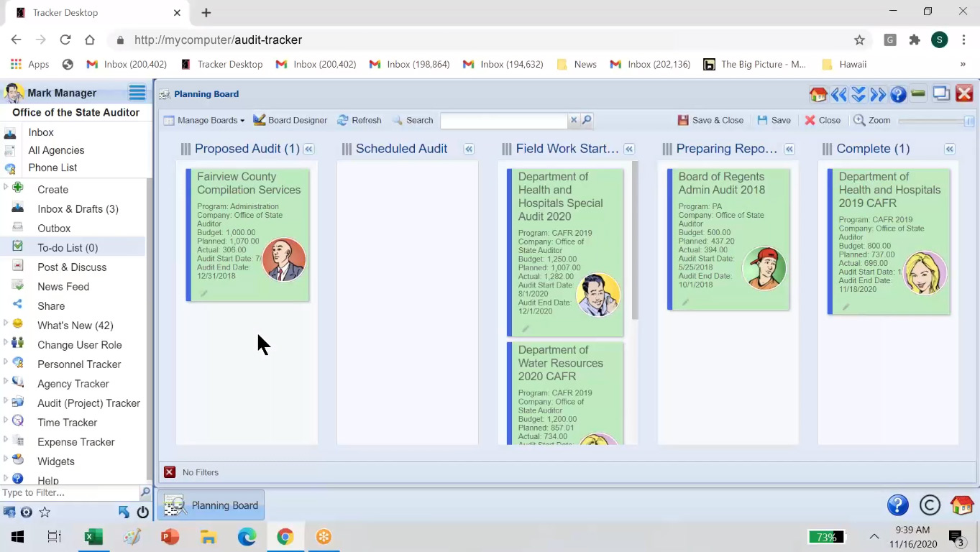Expand the Create tree item
This screenshot has height=552, width=980.
pyautogui.click(x=6, y=188)
